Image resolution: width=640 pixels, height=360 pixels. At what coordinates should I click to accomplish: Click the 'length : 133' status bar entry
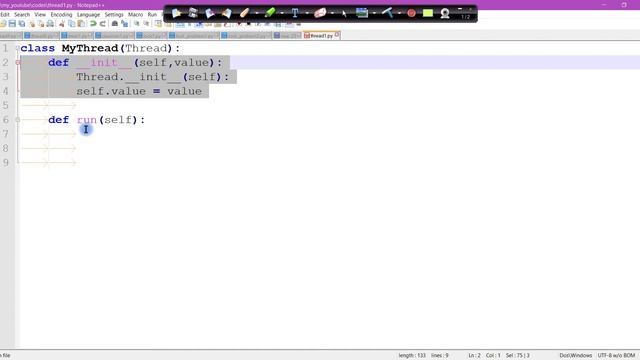click(412, 356)
